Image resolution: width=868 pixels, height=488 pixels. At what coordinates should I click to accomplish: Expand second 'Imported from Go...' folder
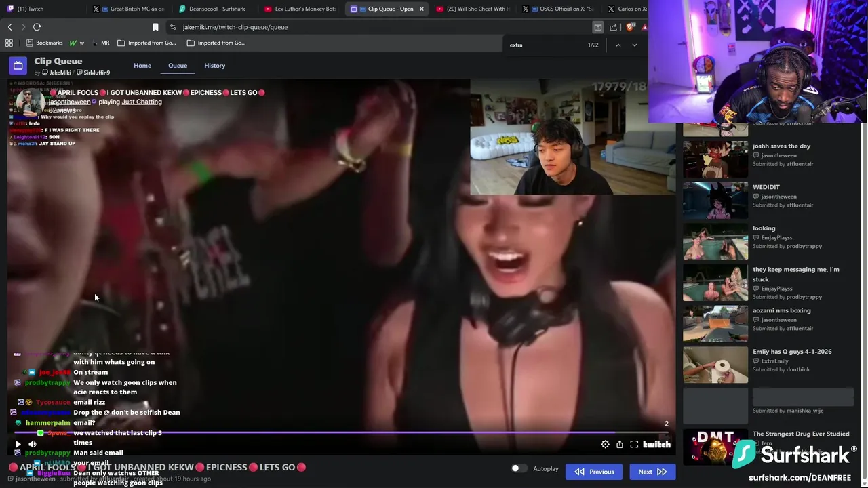point(216,43)
